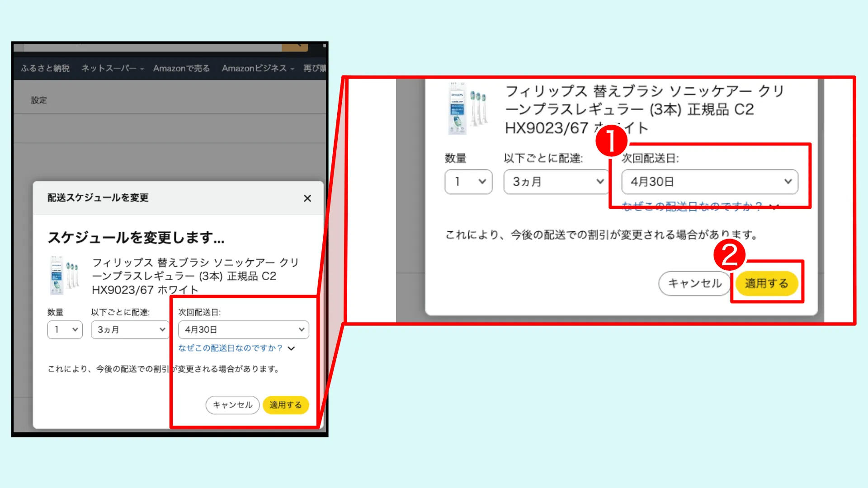Open the quantity selector in the zoomed panel

(x=468, y=182)
